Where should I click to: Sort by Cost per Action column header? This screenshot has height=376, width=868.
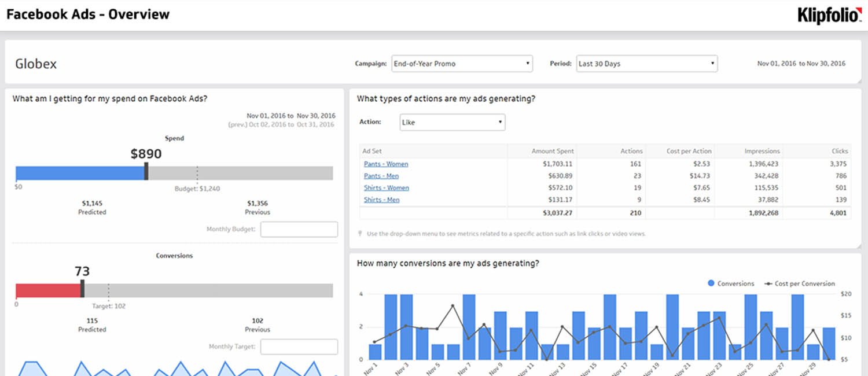(689, 151)
